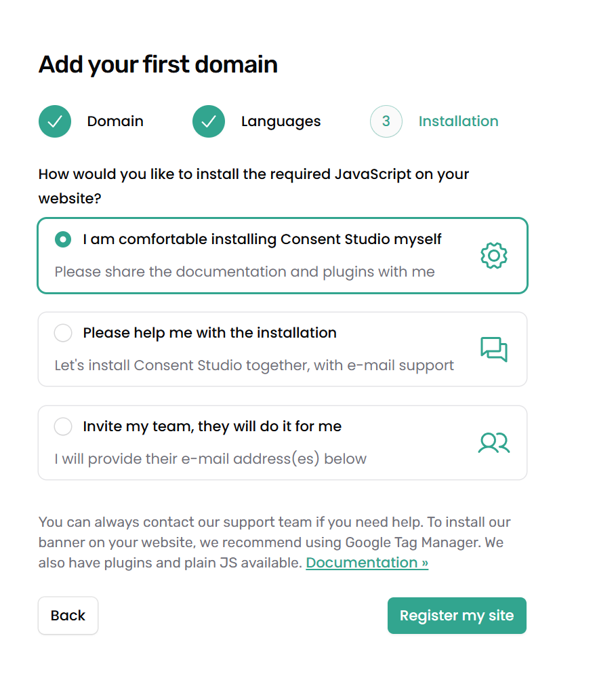Click 'I will provide their e-mail address(es)' text
This screenshot has width=616, height=678.
(210, 459)
